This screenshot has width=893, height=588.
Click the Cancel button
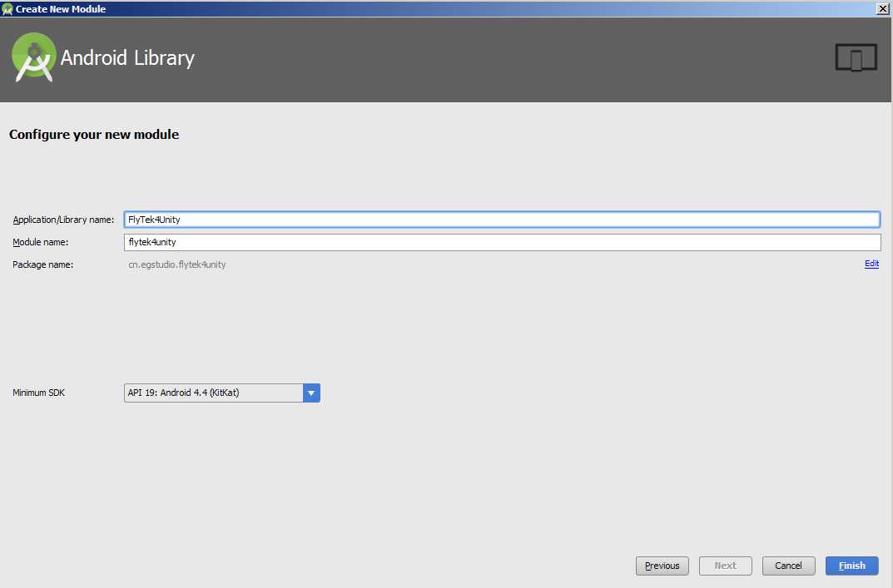[x=788, y=566]
